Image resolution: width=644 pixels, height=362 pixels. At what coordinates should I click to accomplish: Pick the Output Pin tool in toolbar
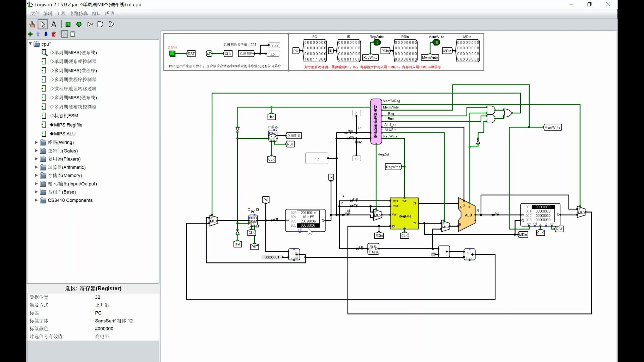pos(79,24)
